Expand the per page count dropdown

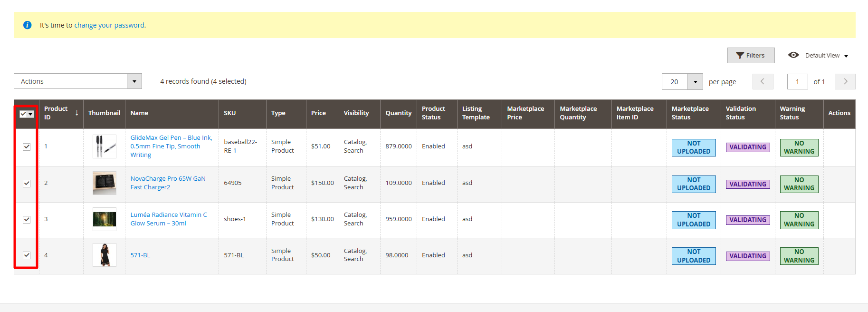(695, 82)
